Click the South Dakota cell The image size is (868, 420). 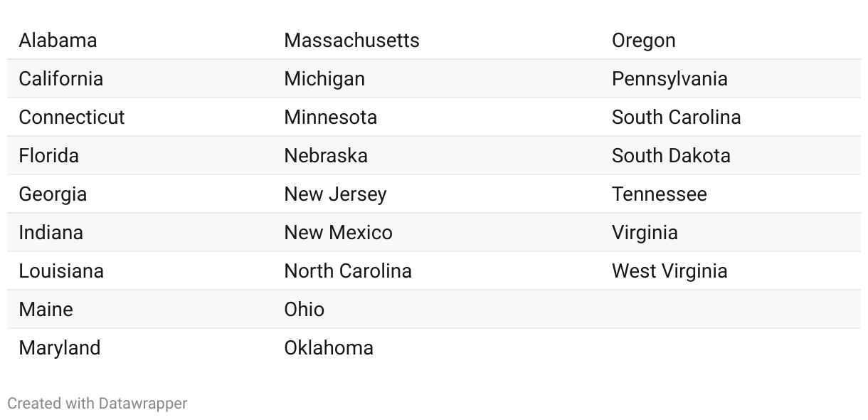pyautogui.click(x=671, y=156)
